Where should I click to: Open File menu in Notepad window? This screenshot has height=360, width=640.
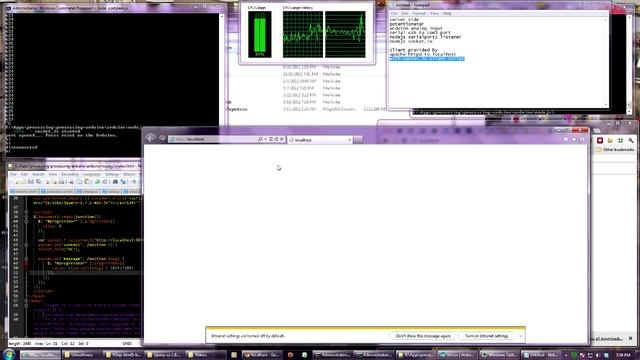(x=394, y=13)
